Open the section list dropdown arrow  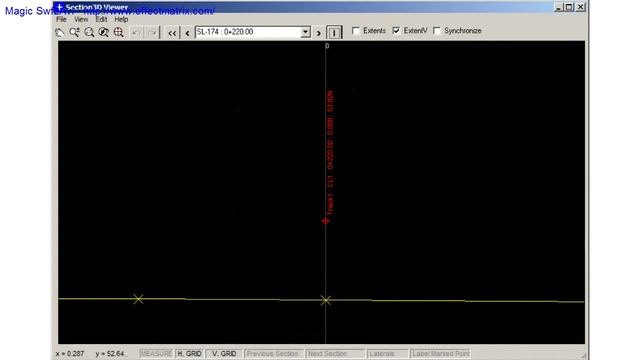pyautogui.click(x=305, y=32)
